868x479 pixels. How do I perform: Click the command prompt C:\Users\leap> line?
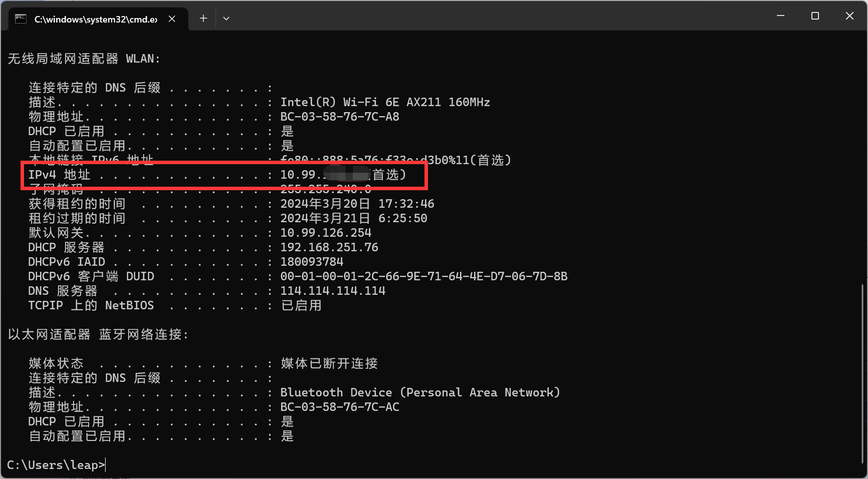pyautogui.click(x=56, y=465)
